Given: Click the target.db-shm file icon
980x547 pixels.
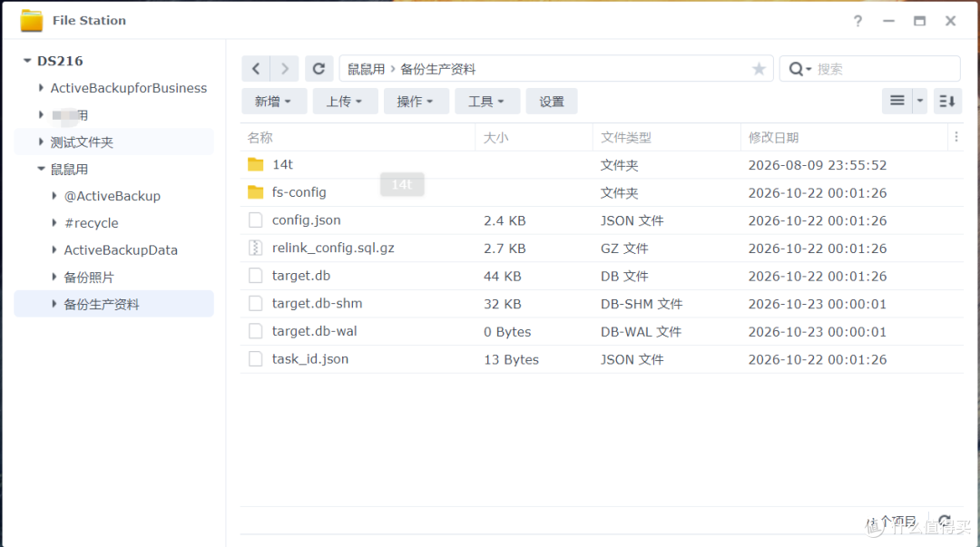Looking at the screenshot, I should pos(256,303).
